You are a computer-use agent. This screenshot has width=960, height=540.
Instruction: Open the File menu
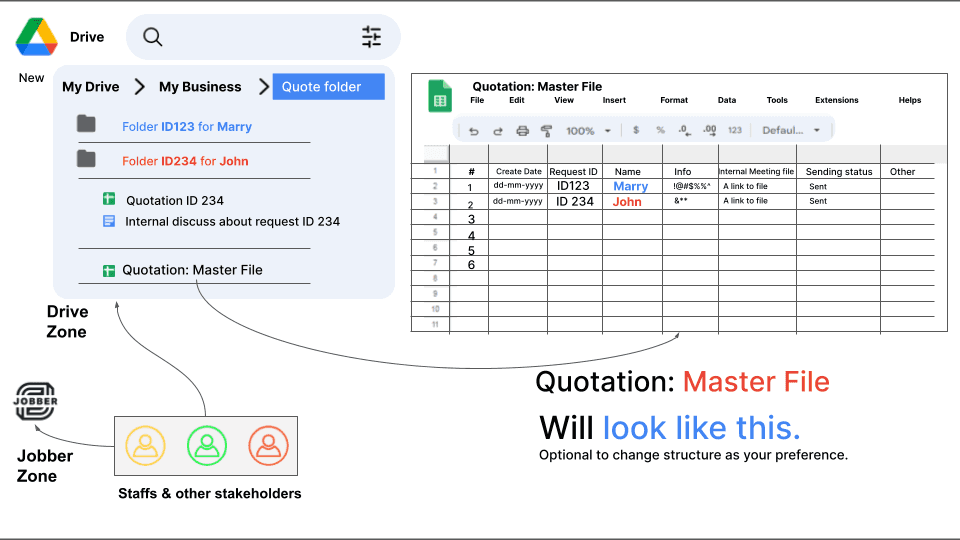click(477, 101)
